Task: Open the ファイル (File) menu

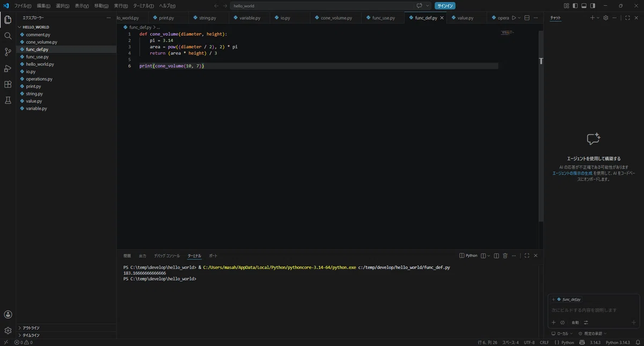Action: pyautogui.click(x=23, y=6)
